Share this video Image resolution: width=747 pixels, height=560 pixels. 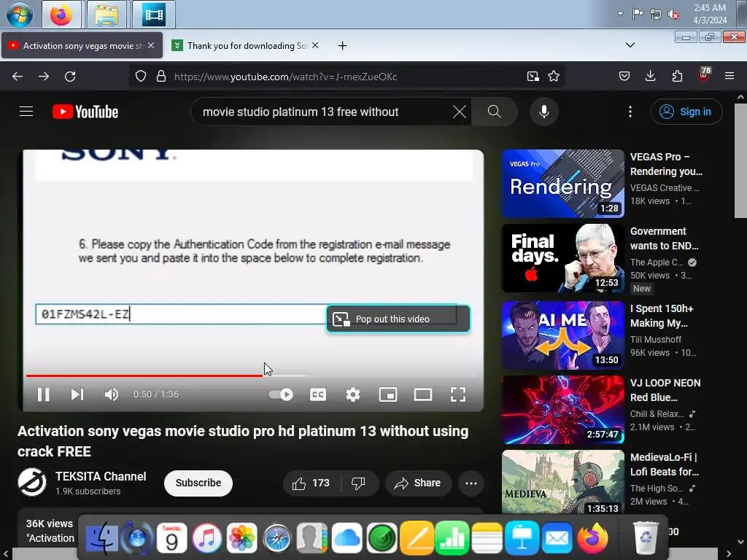[x=418, y=483]
